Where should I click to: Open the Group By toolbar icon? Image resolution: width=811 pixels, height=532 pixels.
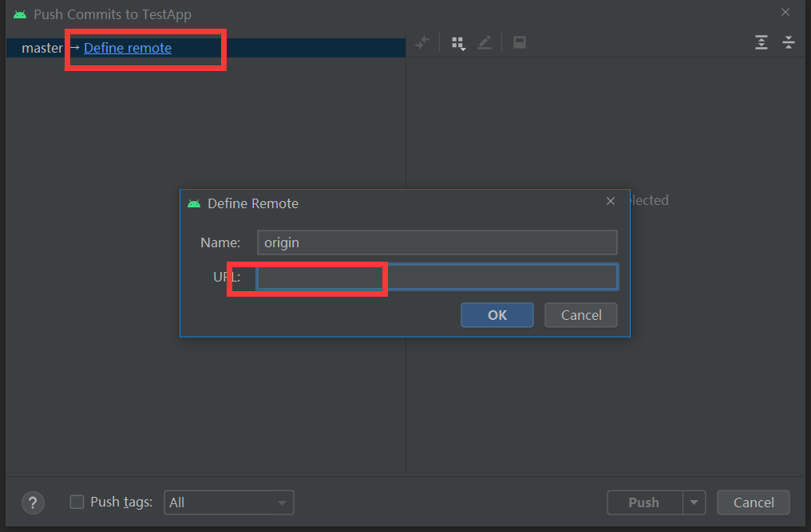(458, 43)
